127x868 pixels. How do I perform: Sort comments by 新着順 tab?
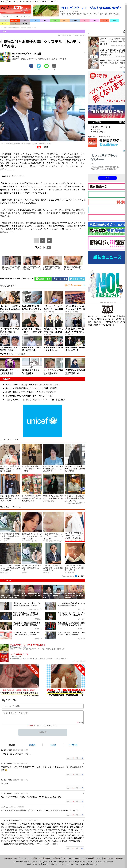coord(32,745)
